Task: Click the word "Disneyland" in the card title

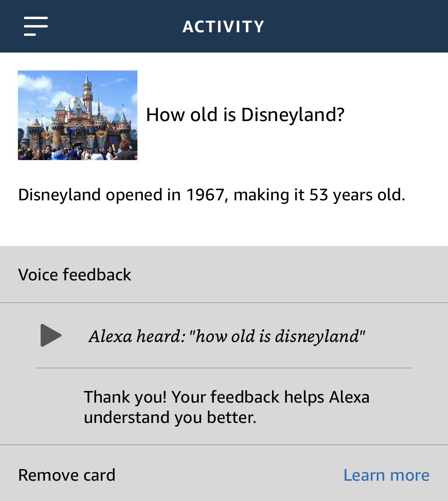Action: (x=293, y=115)
